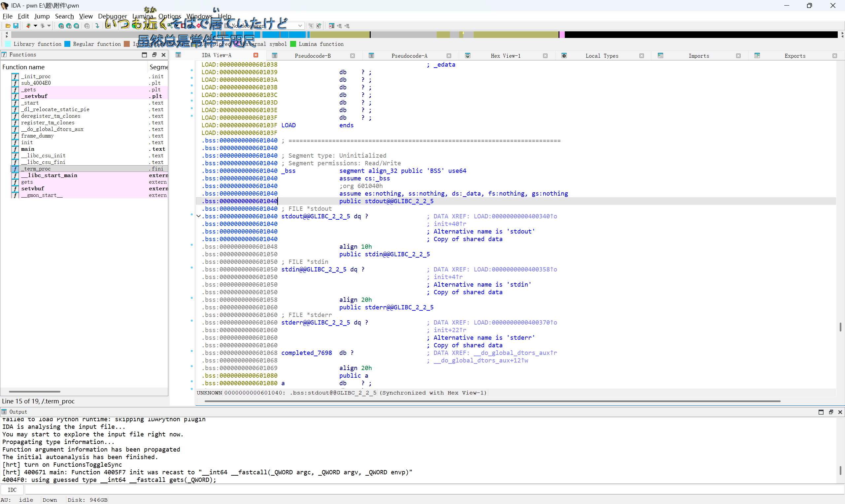Click the breakpoint list icon in toolbar
Image resolution: width=845 pixels, height=504 pixels.
click(332, 26)
